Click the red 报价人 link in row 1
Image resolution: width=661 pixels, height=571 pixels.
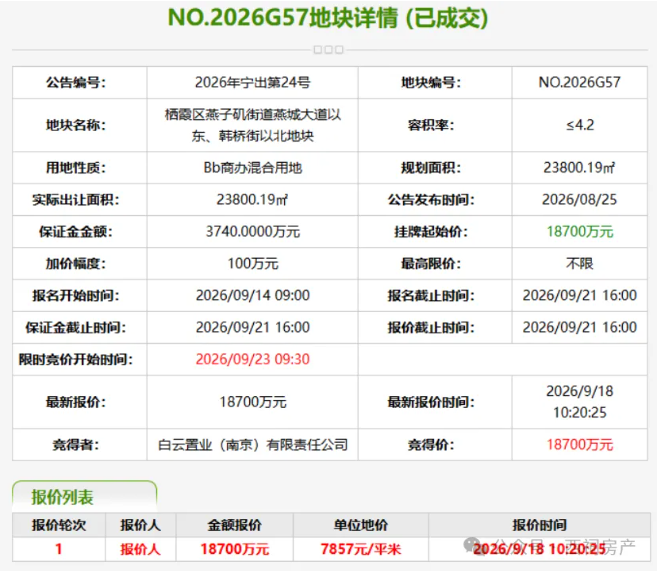coord(140,549)
